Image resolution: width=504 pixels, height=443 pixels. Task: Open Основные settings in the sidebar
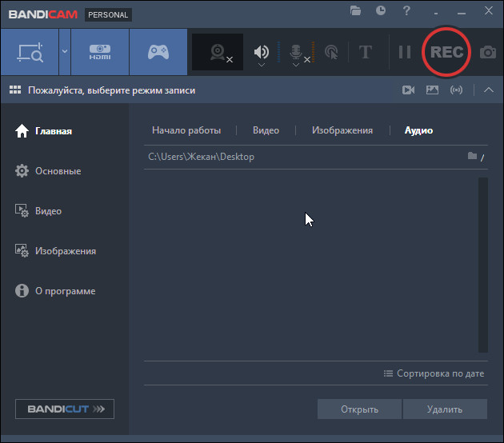[58, 171]
